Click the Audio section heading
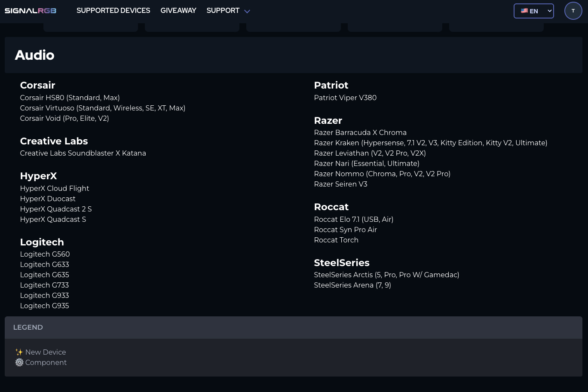This screenshot has width=588, height=392. click(35, 55)
